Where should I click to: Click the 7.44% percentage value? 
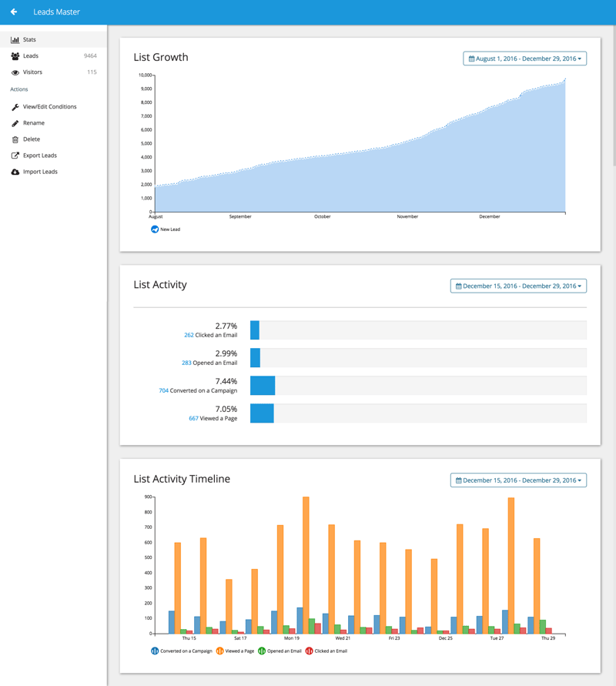click(x=226, y=382)
